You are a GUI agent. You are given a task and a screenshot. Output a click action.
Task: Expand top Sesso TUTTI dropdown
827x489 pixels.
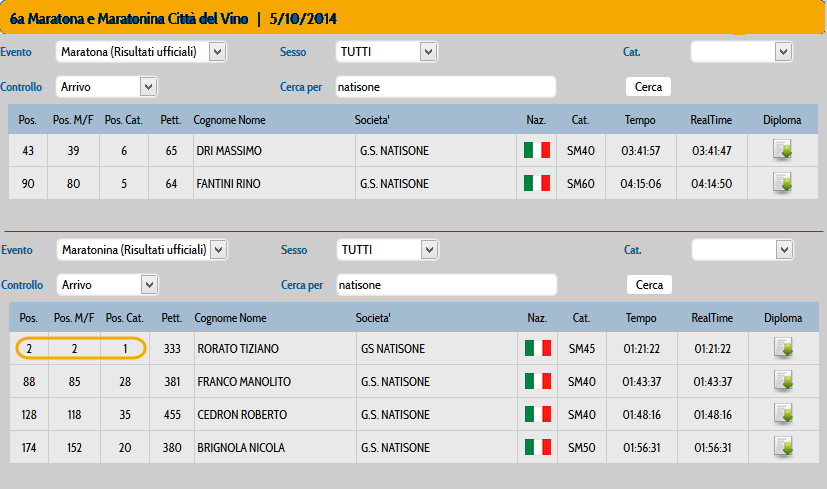pos(387,52)
